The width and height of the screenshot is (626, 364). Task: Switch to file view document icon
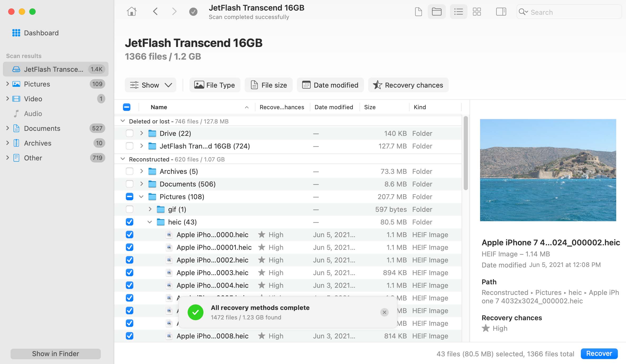418,12
